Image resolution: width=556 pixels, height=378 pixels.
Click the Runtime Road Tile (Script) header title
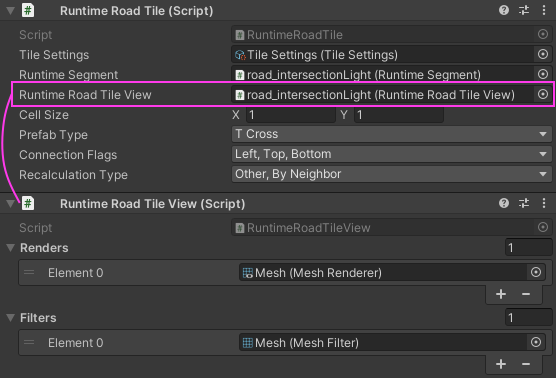[137, 11]
